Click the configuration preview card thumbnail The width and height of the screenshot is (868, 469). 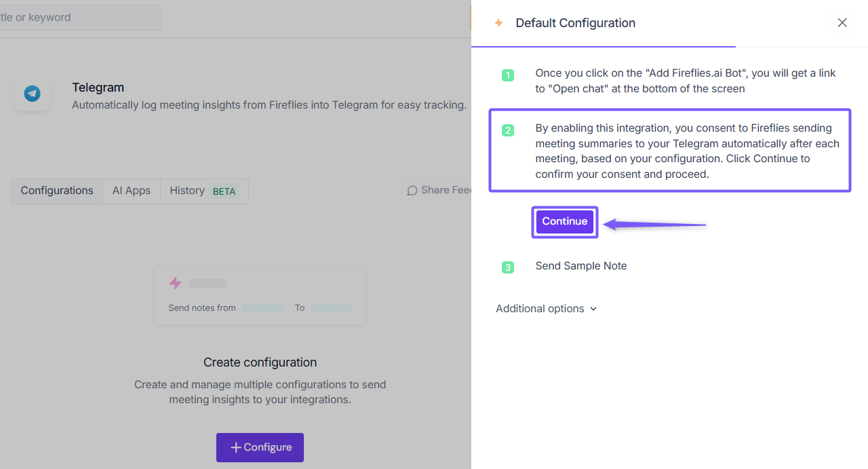point(260,295)
